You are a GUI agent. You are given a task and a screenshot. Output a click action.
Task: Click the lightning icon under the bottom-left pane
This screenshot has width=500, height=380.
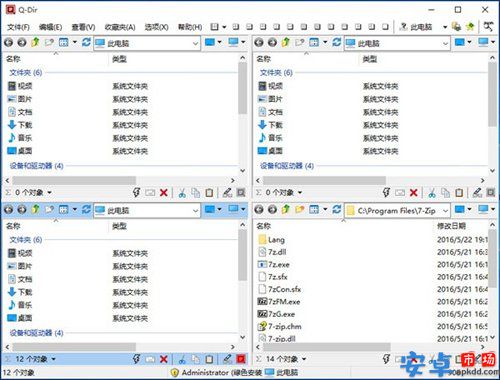coord(136,359)
